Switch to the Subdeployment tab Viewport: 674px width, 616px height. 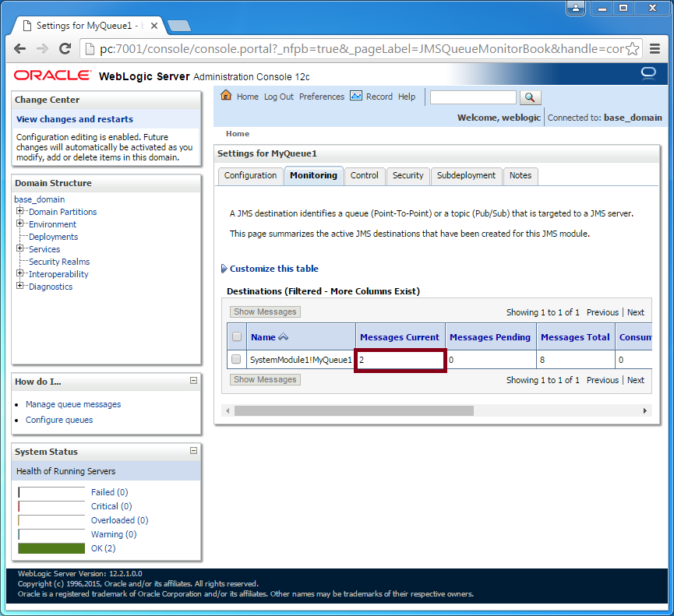(x=467, y=176)
